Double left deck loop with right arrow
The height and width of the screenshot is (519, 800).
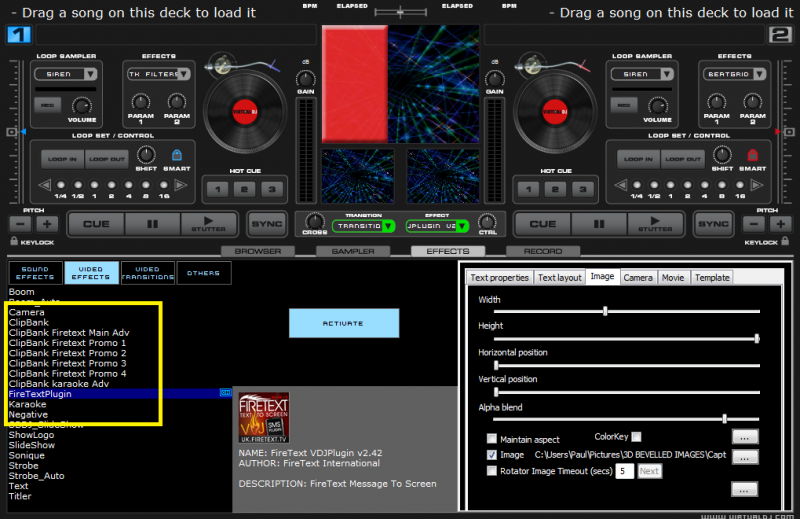(x=181, y=185)
